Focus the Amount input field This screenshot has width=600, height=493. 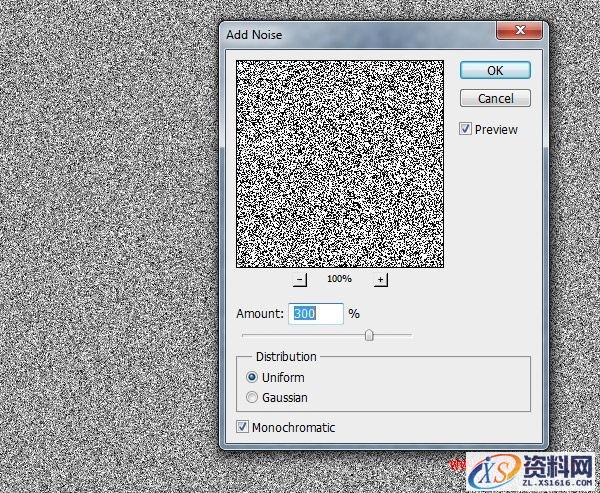(x=316, y=314)
